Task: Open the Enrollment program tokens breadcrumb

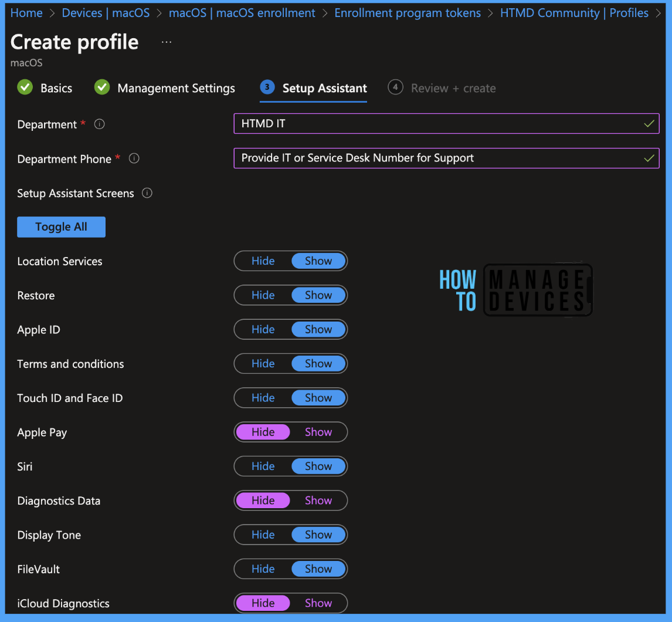Action: coord(408,13)
